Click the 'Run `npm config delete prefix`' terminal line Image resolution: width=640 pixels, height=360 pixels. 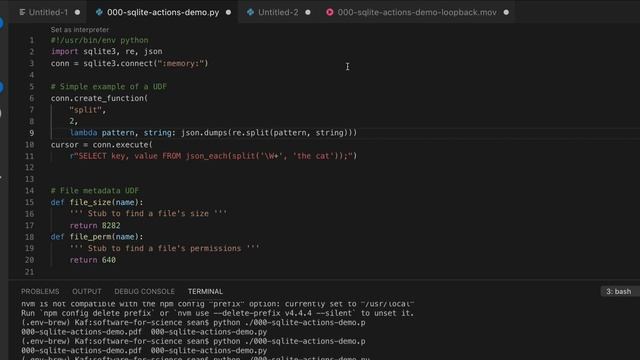(x=218, y=313)
